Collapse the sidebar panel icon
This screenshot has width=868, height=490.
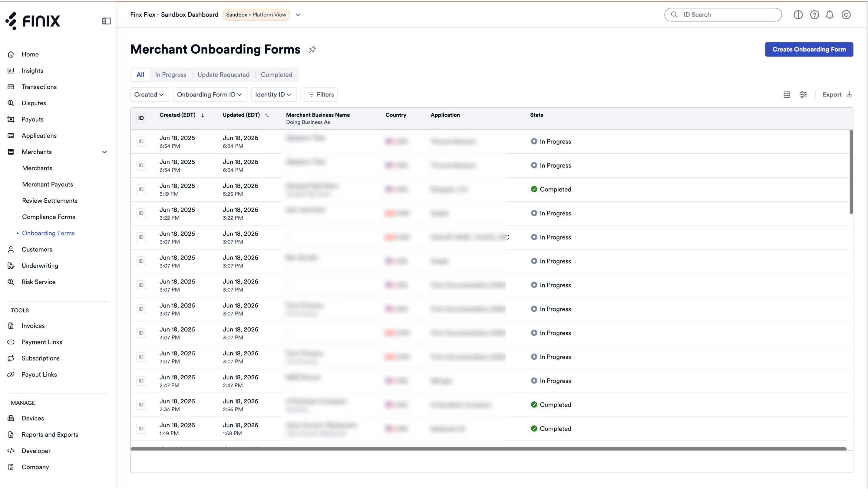(x=106, y=21)
